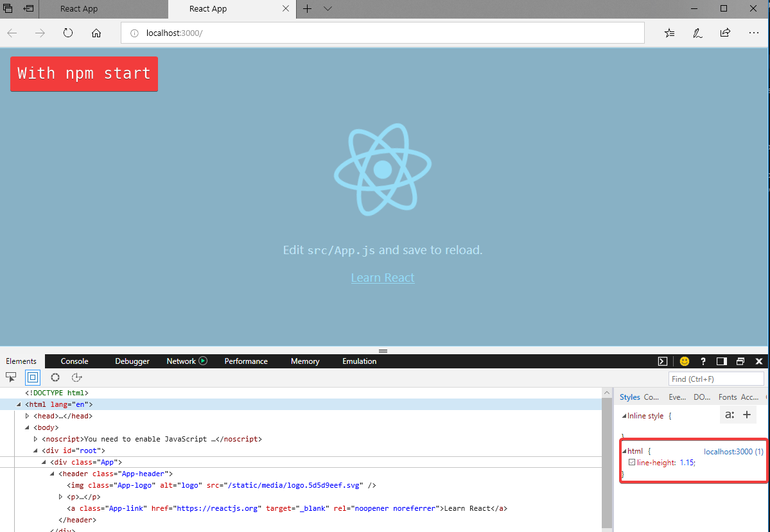The width and height of the screenshot is (770, 532).
Task: Click the Network tab green play icon
Action: 203,361
